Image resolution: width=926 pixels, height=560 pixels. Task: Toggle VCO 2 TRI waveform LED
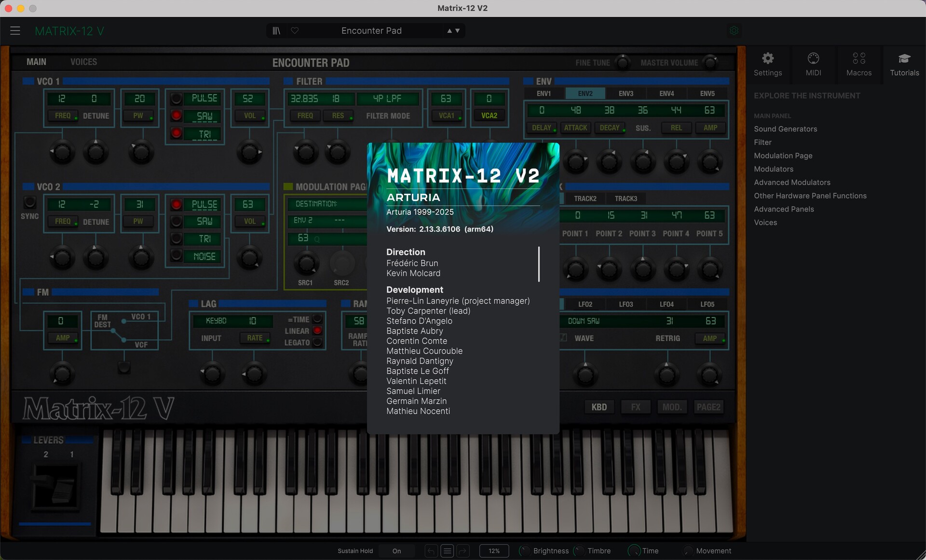(x=177, y=239)
